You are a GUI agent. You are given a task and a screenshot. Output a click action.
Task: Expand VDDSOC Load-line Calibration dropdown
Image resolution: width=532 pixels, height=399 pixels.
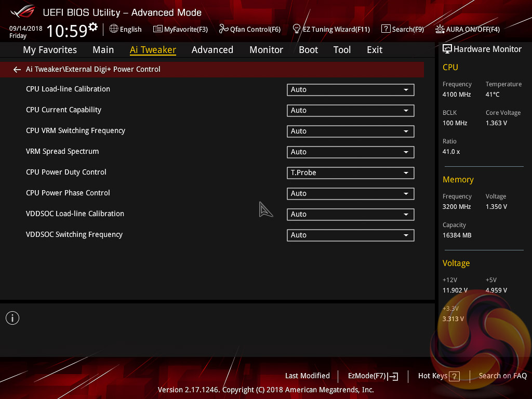point(351,215)
